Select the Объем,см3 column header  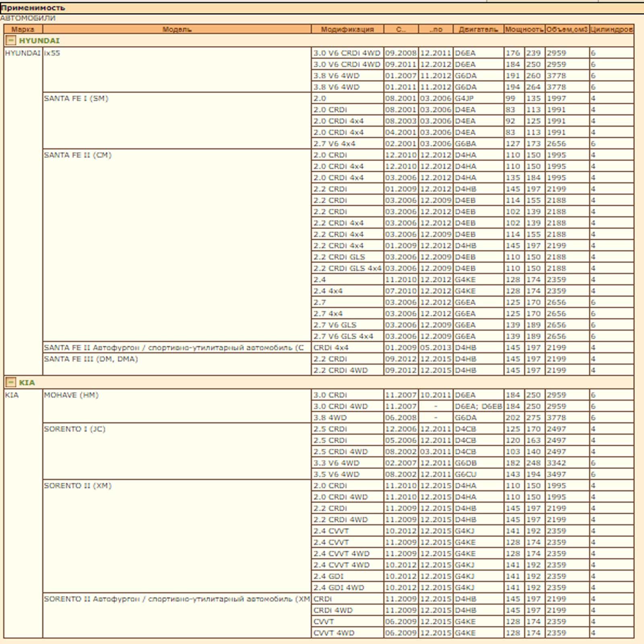[x=567, y=29]
